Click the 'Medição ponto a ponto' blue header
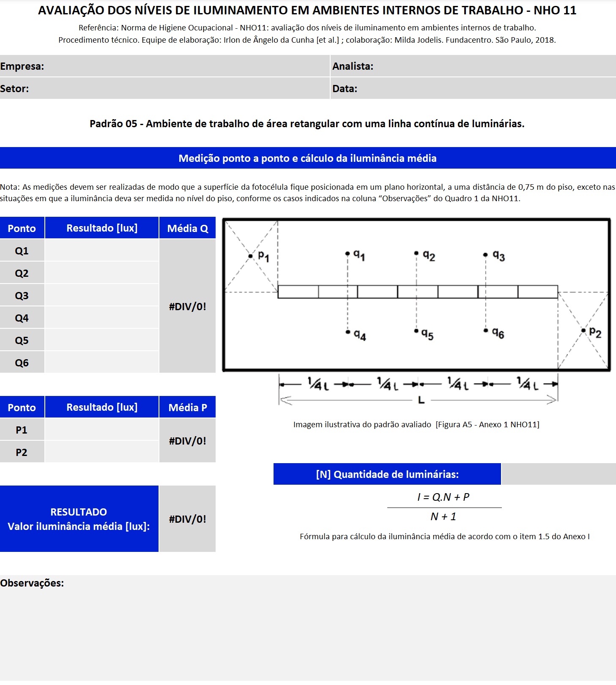Screen dimensions: 616x685 [308, 158]
